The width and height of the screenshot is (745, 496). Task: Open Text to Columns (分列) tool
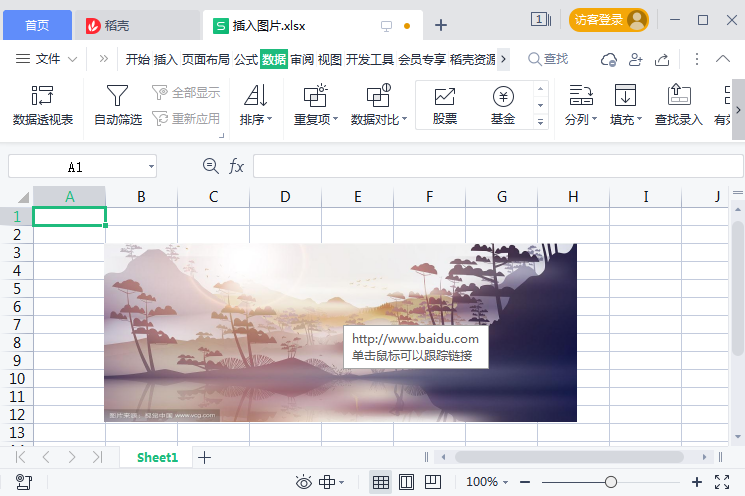(581, 105)
